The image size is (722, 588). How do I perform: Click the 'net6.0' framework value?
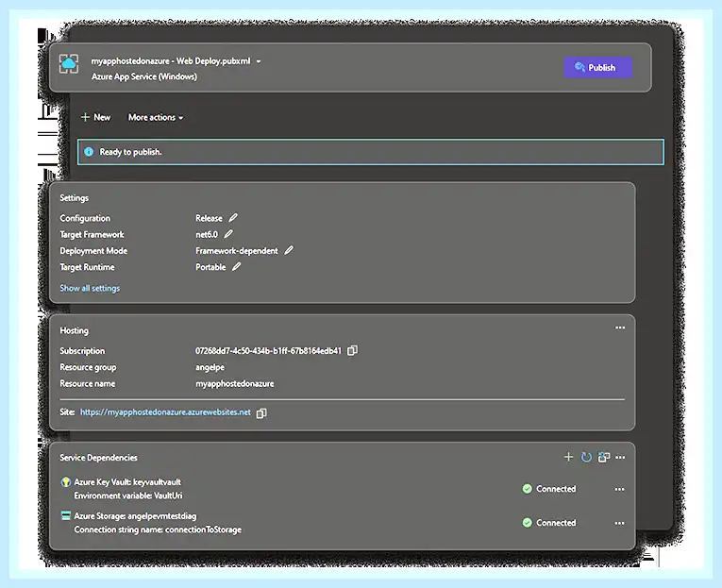coord(207,234)
